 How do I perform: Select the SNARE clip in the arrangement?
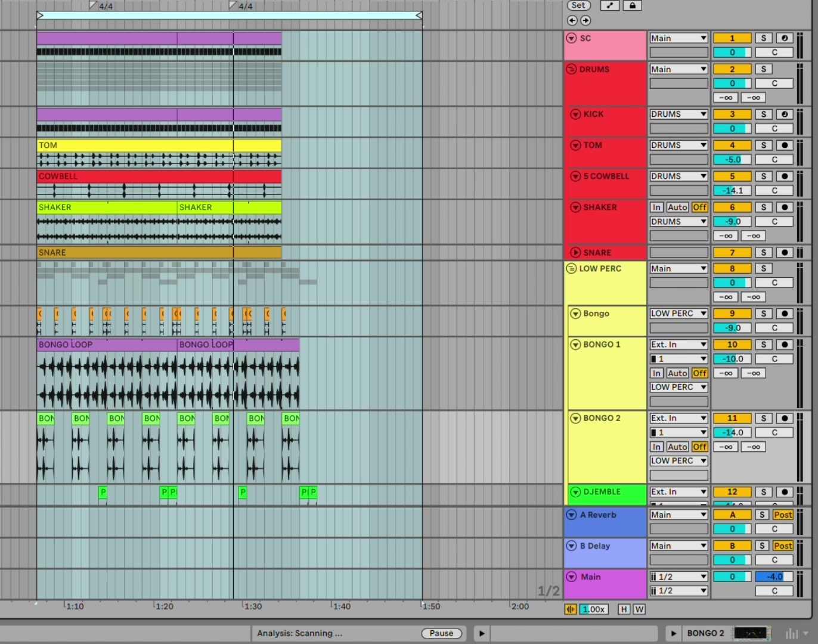click(x=159, y=252)
